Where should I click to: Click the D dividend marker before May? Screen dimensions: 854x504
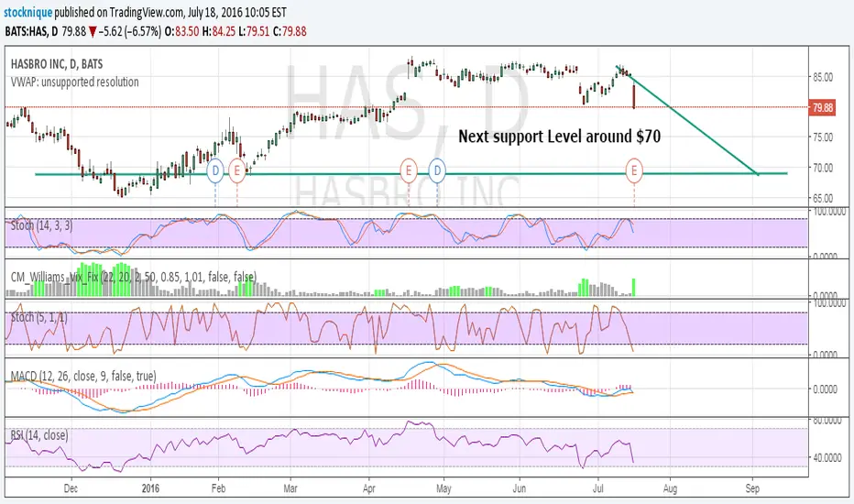(x=437, y=171)
